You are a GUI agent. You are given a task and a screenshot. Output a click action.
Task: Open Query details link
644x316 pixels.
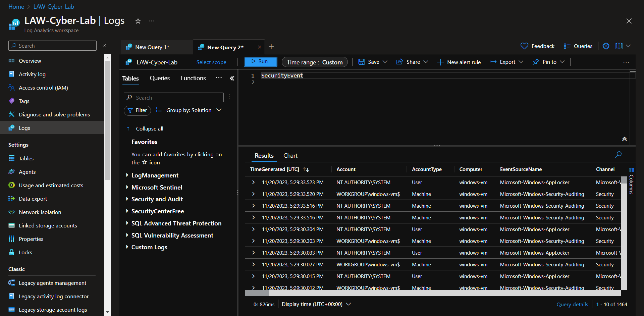(x=572, y=304)
